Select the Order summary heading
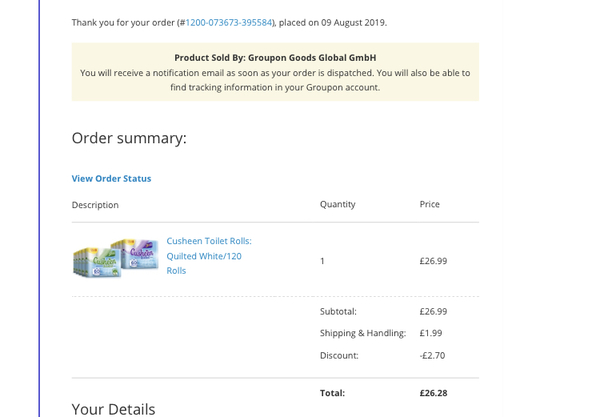The image size is (600, 417). tap(129, 138)
